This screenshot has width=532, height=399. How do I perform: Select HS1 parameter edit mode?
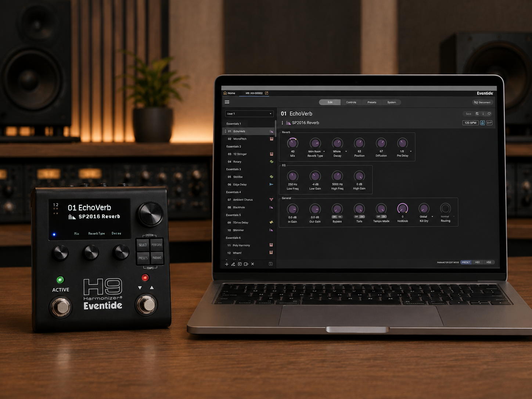tap(478, 262)
